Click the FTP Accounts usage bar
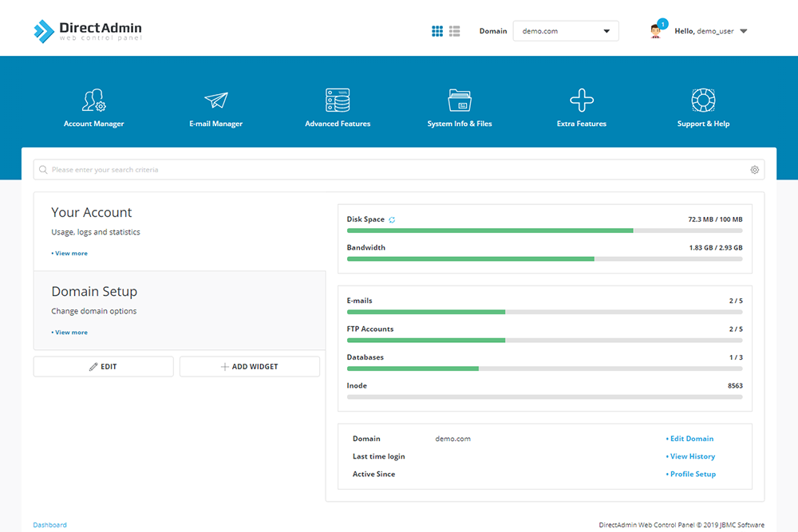 click(x=544, y=341)
